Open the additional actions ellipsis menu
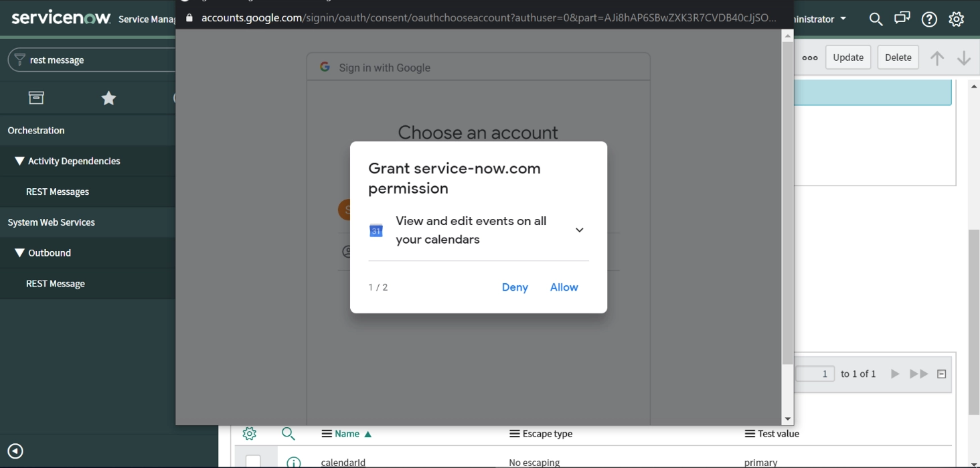The width and height of the screenshot is (980, 468). (810, 58)
